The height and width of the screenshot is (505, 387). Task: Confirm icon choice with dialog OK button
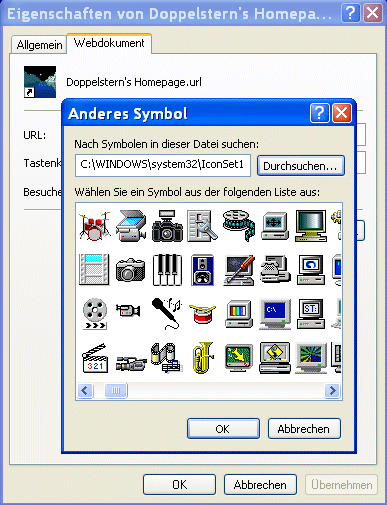tap(223, 429)
